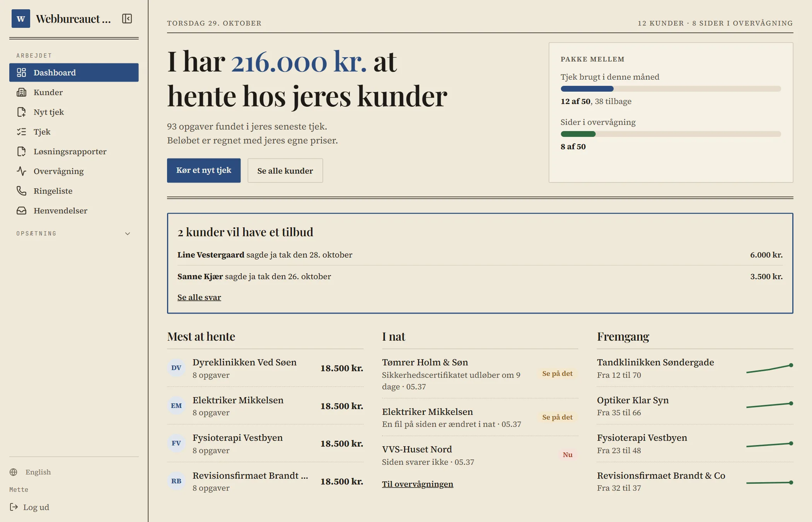
Task: Click the Nu badge for VVS-Huset Nord
Action: (568, 455)
